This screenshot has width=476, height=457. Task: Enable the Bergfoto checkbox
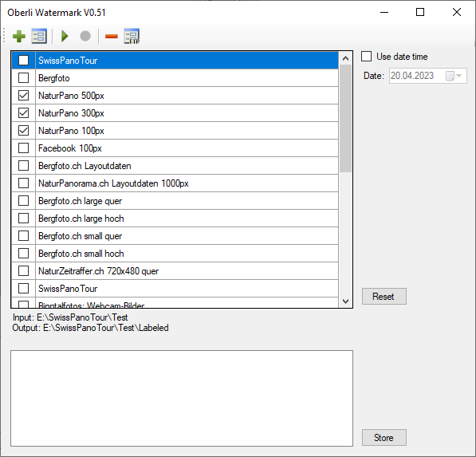[23, 77]
